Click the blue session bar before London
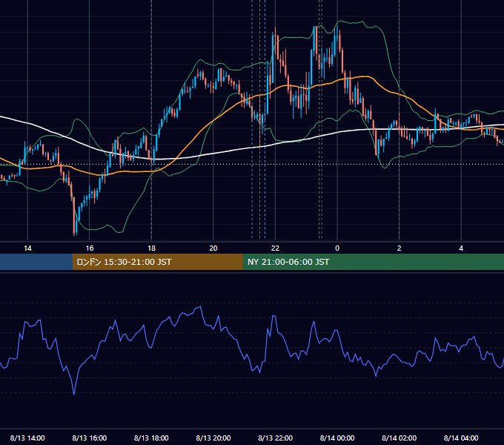 pos(36,262)
